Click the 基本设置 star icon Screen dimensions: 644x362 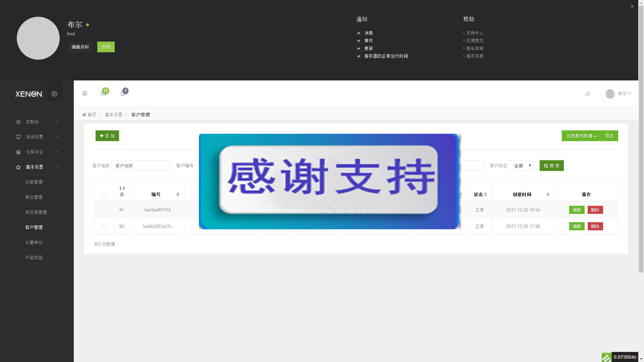tap(18, 167)
